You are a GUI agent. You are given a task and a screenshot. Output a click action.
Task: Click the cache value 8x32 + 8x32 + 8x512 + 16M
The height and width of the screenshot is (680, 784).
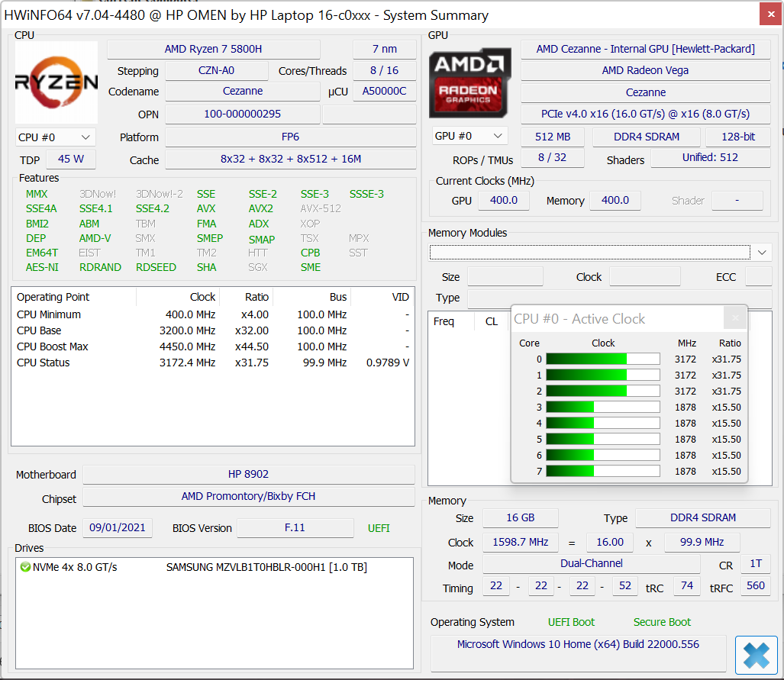click(291, 159)
